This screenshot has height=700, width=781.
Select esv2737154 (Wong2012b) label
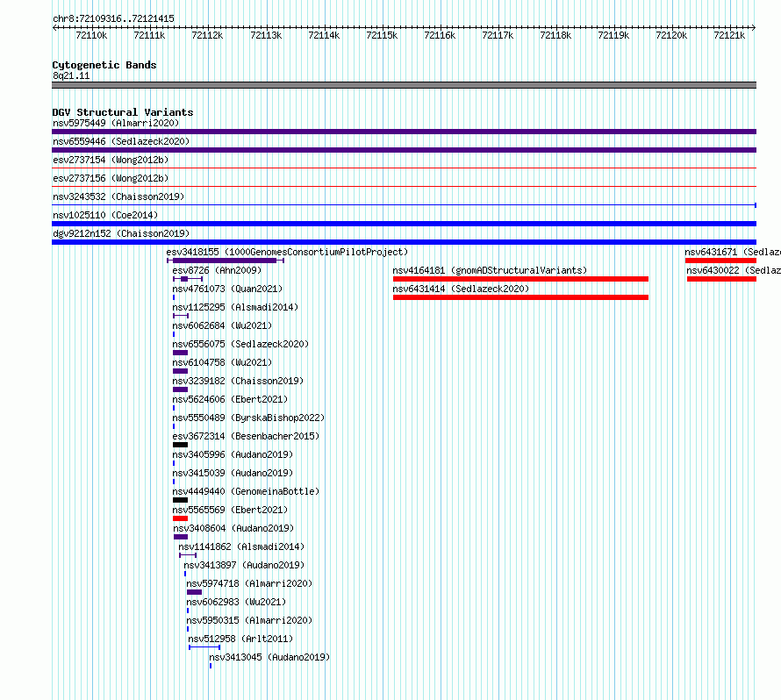click(x=111, y=160)
